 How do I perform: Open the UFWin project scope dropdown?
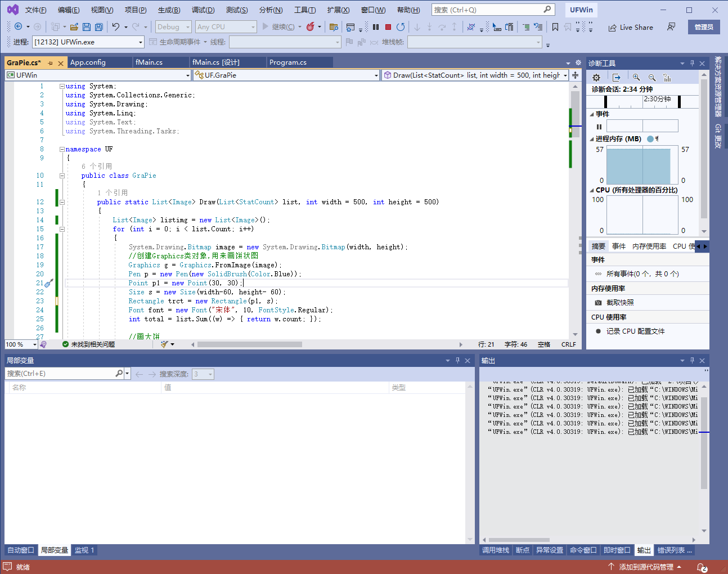coord(98,75)
